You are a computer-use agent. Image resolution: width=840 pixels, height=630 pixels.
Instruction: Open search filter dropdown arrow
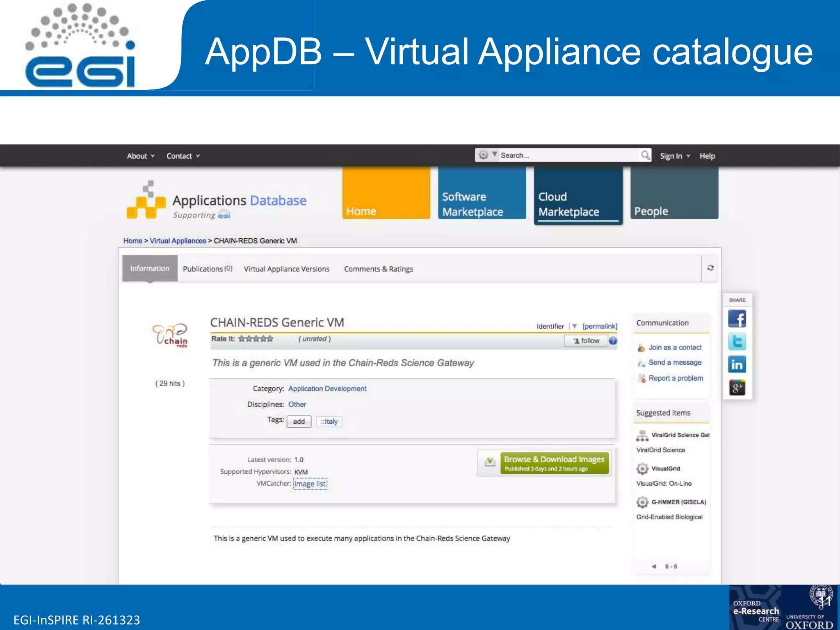[495, 154]
